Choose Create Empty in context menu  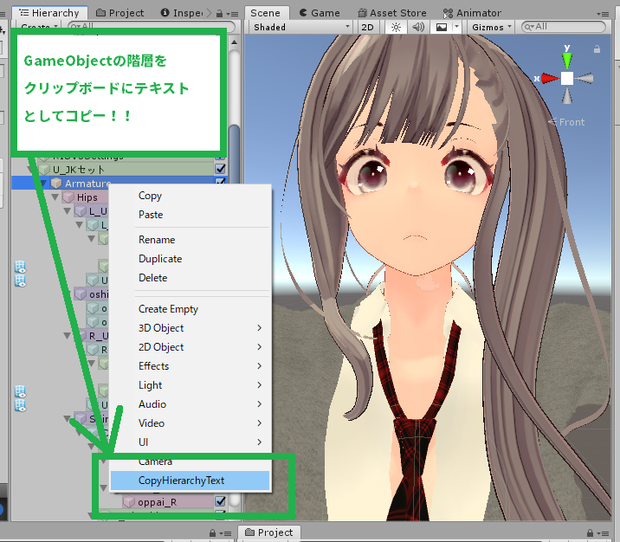(168, 309)
